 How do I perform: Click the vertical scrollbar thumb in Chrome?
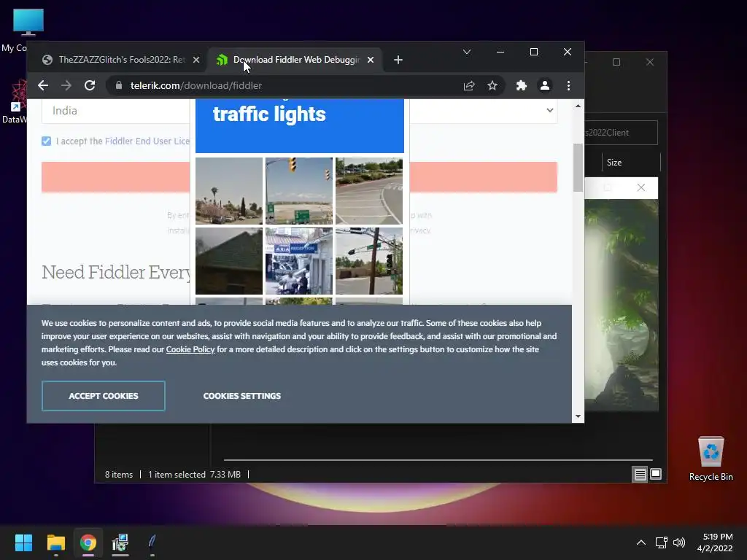click(578, 168)
